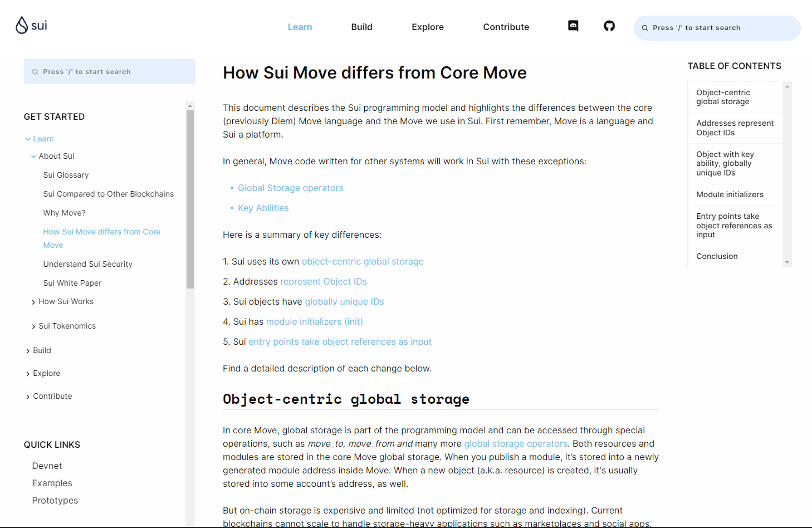Viewport: 812px width, 528px height.
Task: Follow the represent Object IDs link
Action: tap(324, 282)
